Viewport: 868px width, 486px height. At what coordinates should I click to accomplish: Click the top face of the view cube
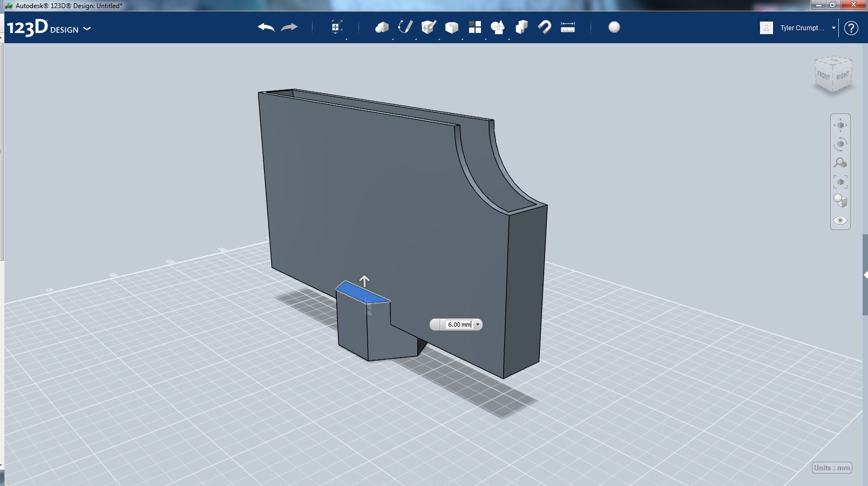click(x=834, y=60)
